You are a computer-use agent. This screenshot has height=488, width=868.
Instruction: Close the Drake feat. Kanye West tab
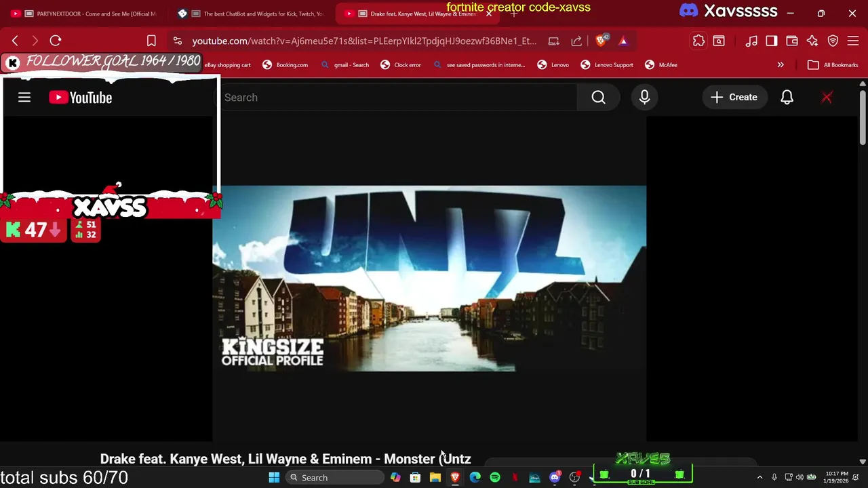(x=489, y=14)
